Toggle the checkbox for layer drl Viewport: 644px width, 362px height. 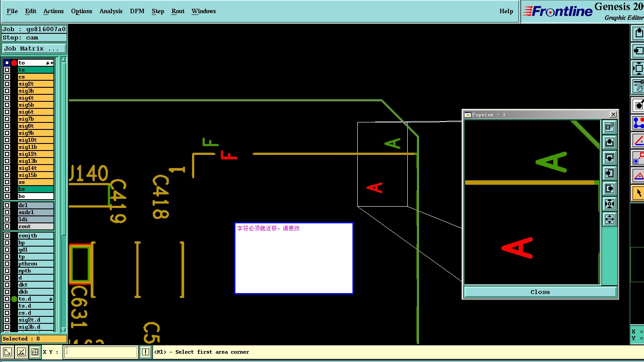coord(7,205)
